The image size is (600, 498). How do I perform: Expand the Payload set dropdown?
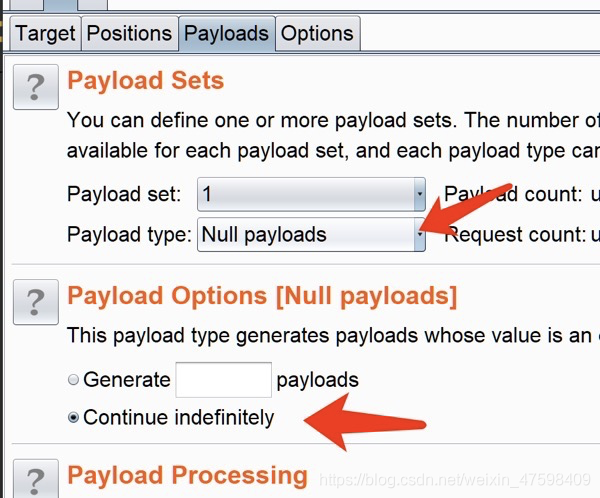point(419,194)
